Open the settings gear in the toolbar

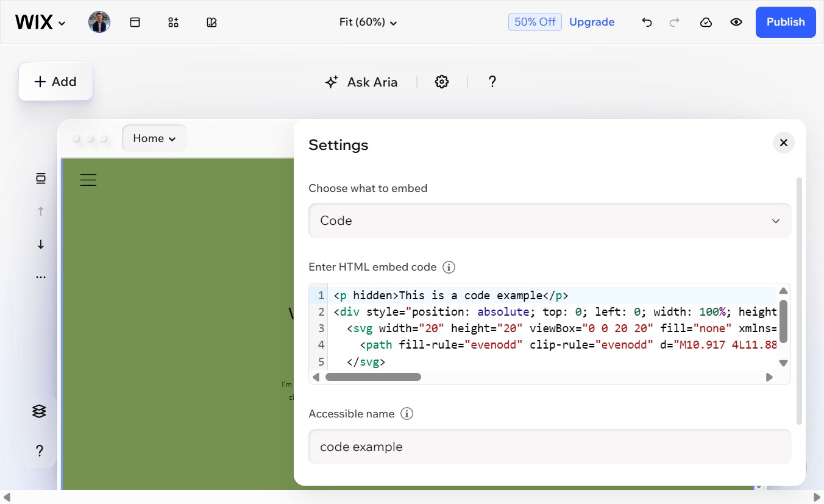point(442,82)
